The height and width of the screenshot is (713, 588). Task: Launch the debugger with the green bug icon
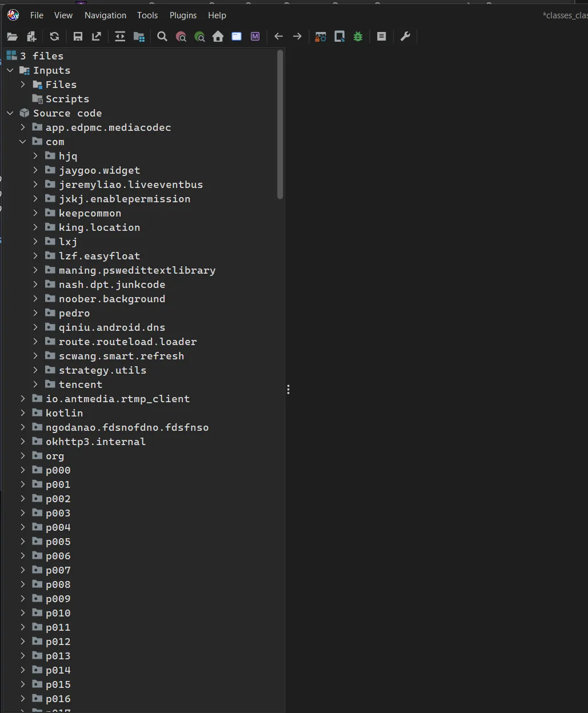click(x=358, y=37)
